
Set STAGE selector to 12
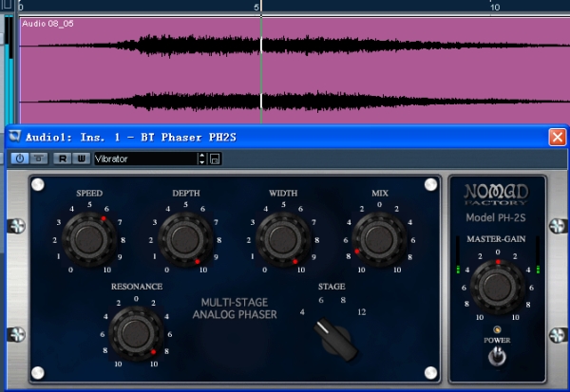[x=362, y=312]
